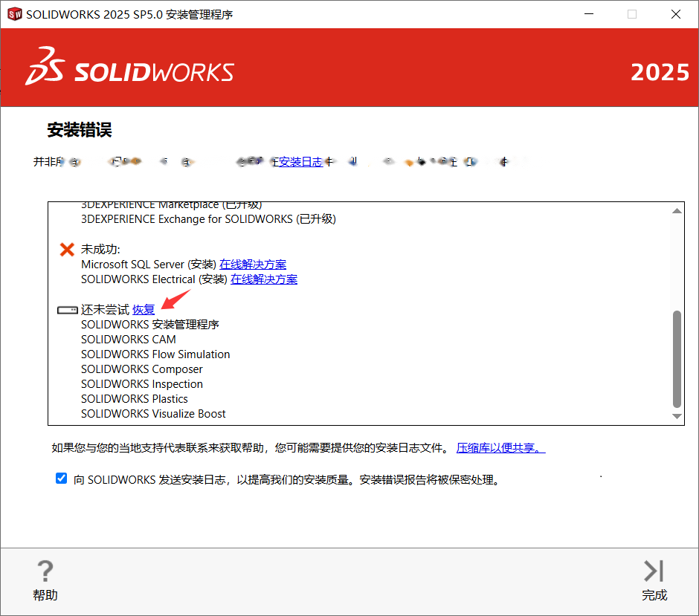Click the SOLIDWORKS logo in the red banner
Screen dimensions: 699x616
point(129,67)
